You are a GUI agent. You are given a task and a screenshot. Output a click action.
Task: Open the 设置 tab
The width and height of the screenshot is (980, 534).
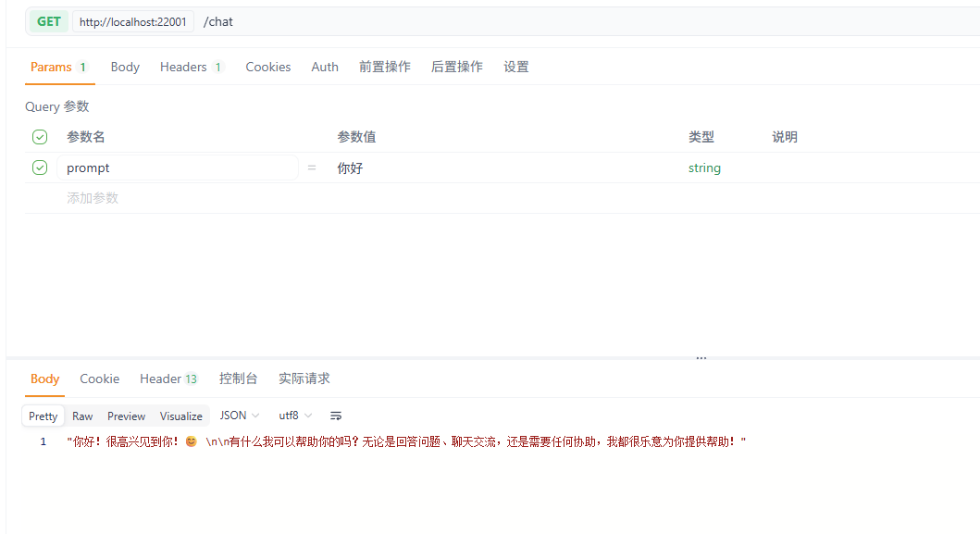(x=516, y=67)
